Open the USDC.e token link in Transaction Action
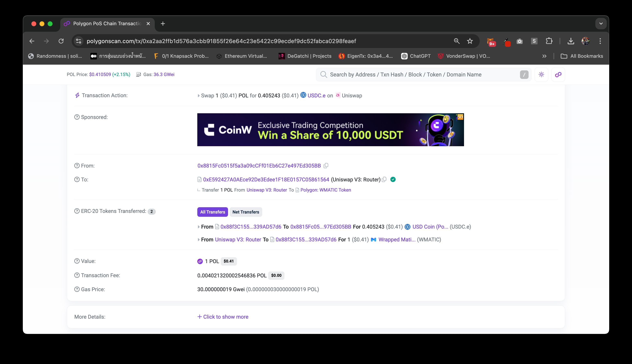632x364 pixels. click(316, 96)
